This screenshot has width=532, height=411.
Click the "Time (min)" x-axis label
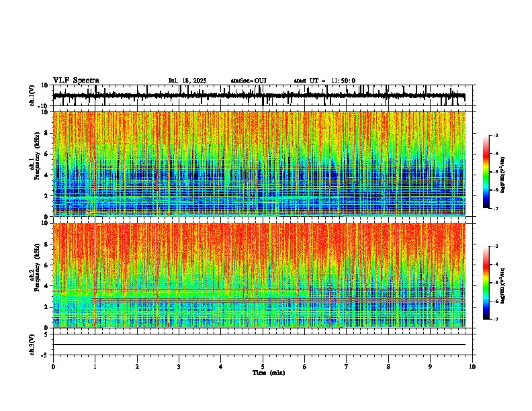pos(269,373)
